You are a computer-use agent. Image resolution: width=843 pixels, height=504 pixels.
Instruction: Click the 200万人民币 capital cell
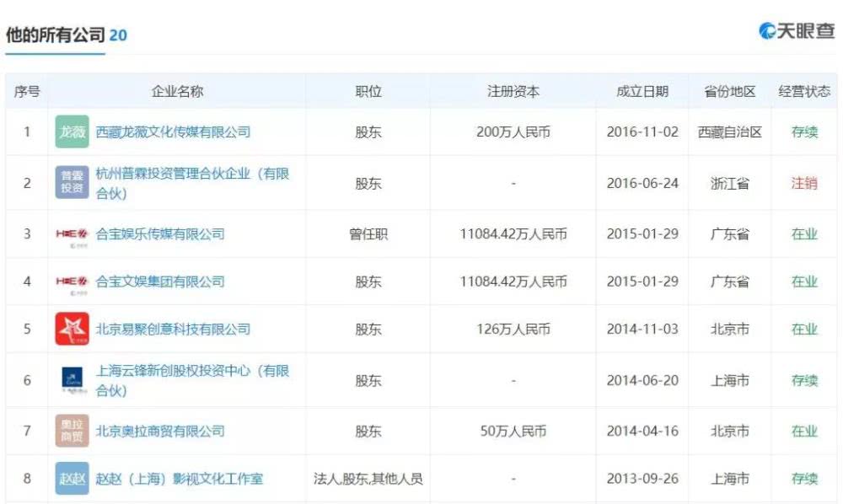coord(513,131)
